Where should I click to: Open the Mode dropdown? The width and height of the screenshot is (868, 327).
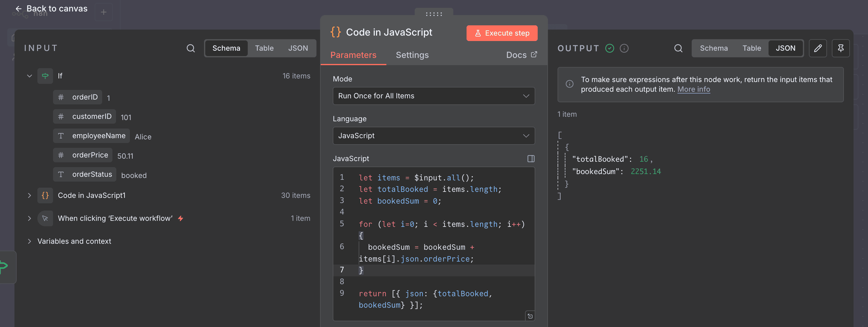click(x=434, y=96)
